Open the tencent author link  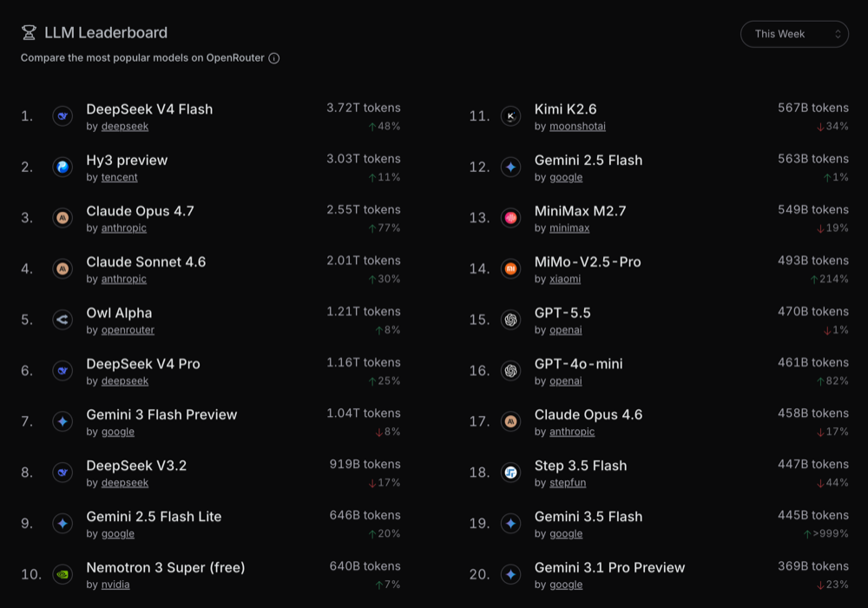point(119,177)
